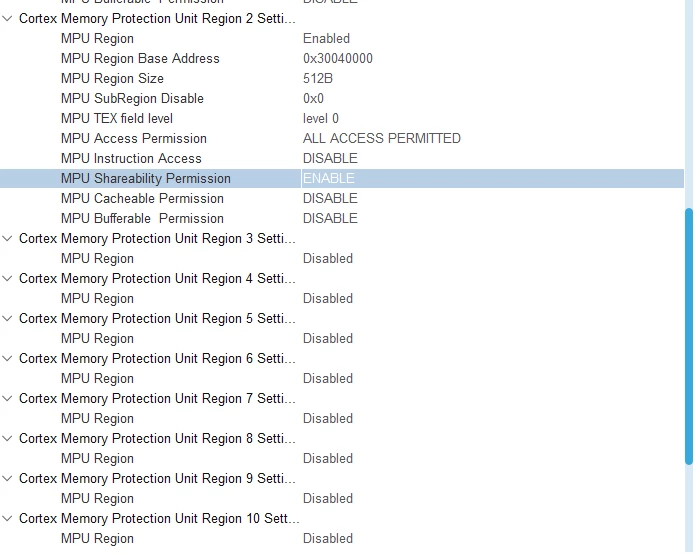Viewport: 695px width, 554px height.
Task: Collapse Cortex MPU Region 5 settings chevron
Action: click(x=7, y=318)
